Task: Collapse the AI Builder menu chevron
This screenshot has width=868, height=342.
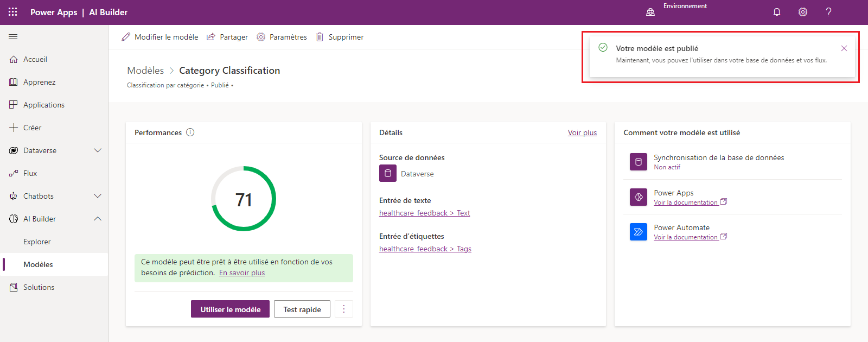Action: 98,219
